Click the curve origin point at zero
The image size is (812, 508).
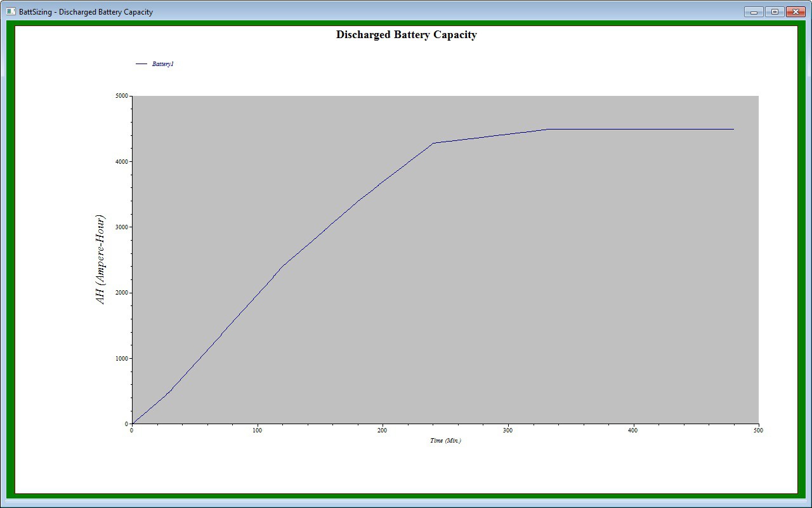coord(132,424)
